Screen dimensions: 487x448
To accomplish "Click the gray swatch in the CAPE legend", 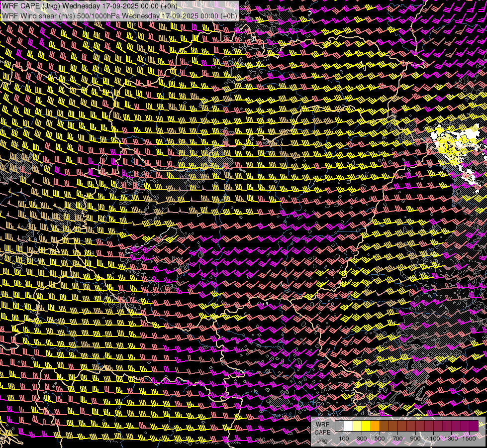I will pyautogui.click(x=339, y=426).
